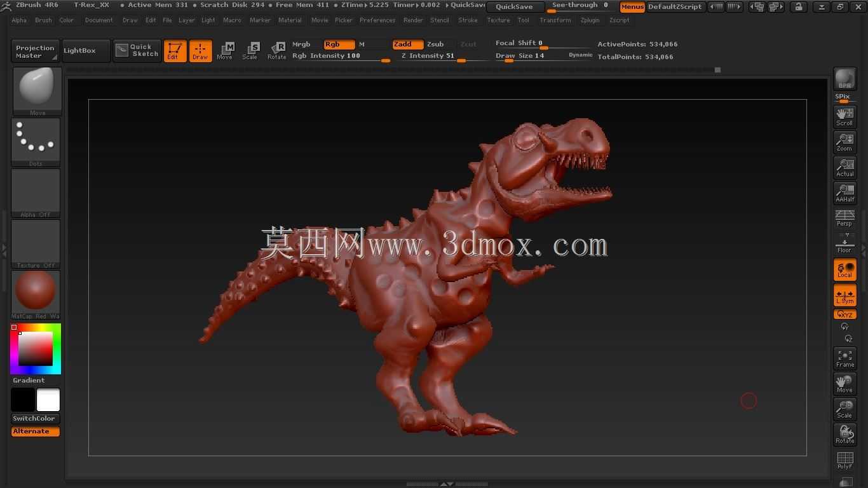The image size is (868, 488).
Task: Toggle PolyF polyframe display
Action: coord(844,460)
